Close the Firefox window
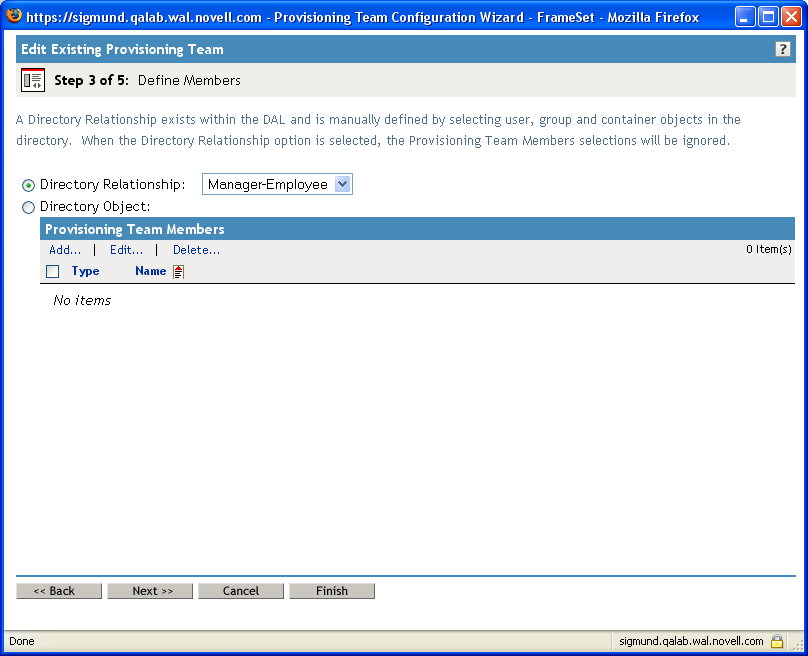The width and height of the screenshot is (808, 656). click(792, 17)
